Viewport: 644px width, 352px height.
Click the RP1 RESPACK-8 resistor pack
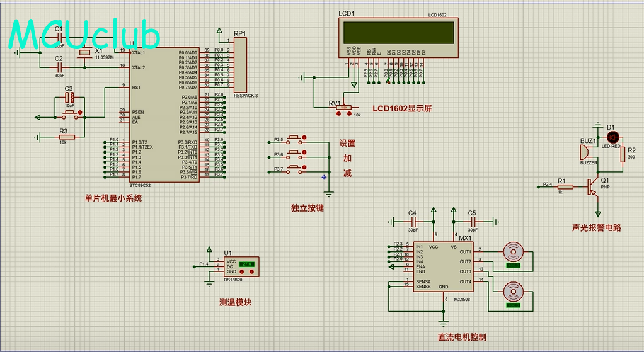[241, 64]
